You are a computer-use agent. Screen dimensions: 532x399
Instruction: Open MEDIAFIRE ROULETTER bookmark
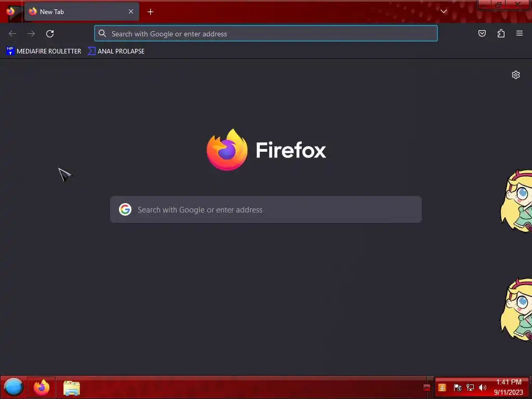[x=44, y=51]
